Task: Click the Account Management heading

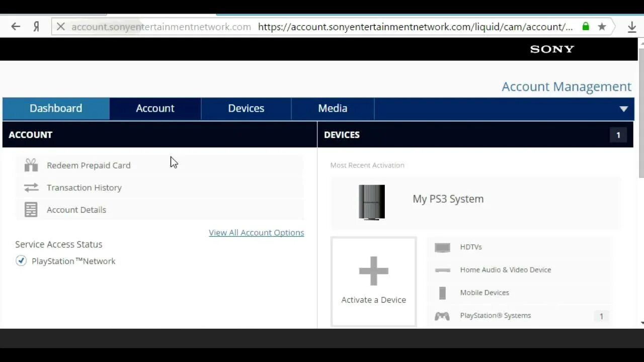Action: click(567, 86)
